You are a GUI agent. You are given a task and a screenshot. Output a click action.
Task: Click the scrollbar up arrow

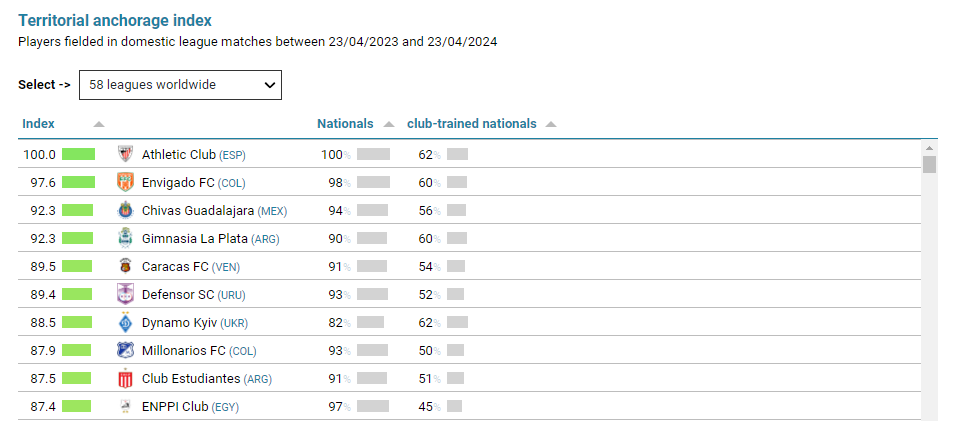pyautogui.click(x=929, y=147)
